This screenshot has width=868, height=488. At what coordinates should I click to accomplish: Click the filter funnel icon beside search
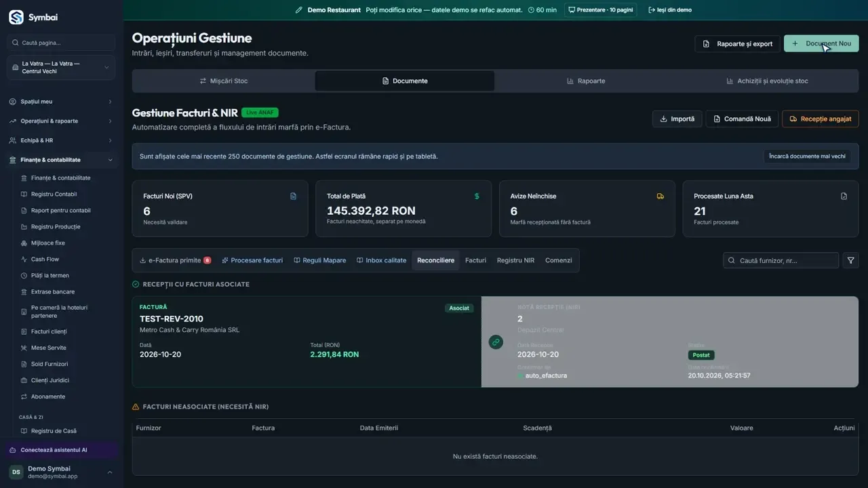click(850, 260)
